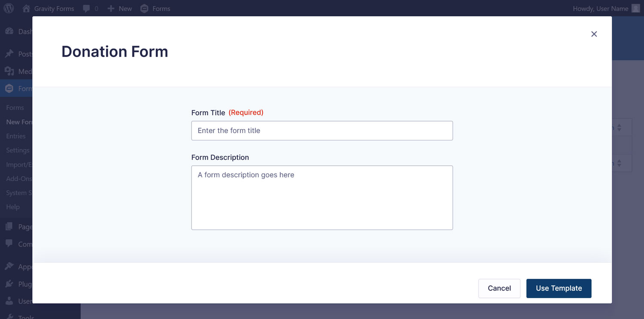
Task: Close the Donation Form dialog
Action: tap(594, 34)
